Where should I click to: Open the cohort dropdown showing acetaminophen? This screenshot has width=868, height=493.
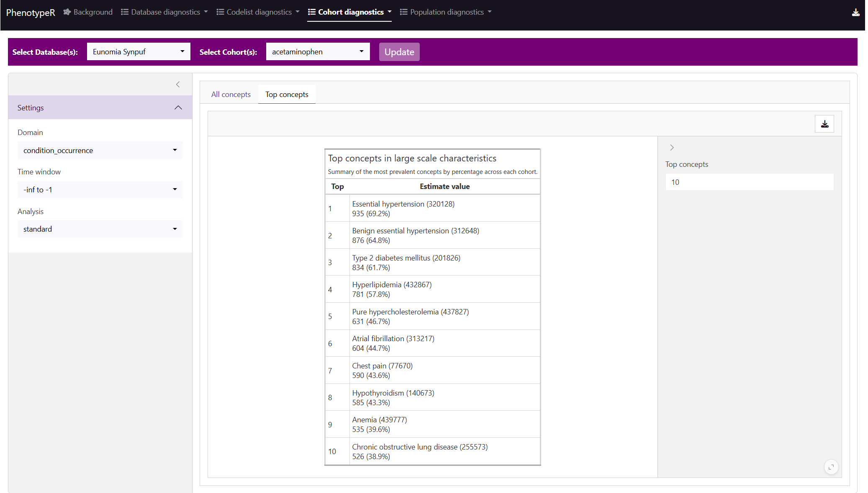pos(318,52)
